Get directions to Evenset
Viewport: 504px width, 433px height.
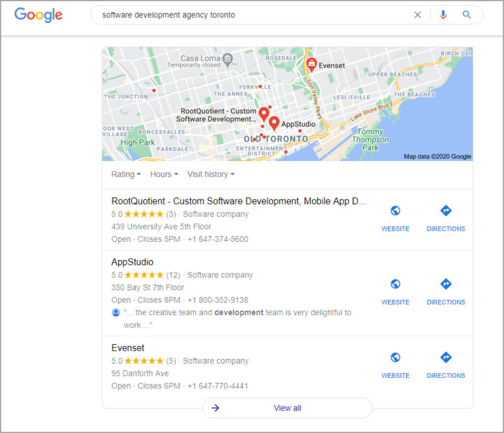click(x=445, y=358)
